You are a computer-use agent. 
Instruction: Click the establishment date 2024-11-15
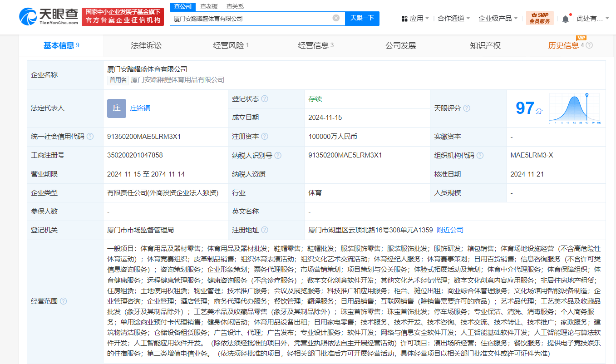coord(325,118)
